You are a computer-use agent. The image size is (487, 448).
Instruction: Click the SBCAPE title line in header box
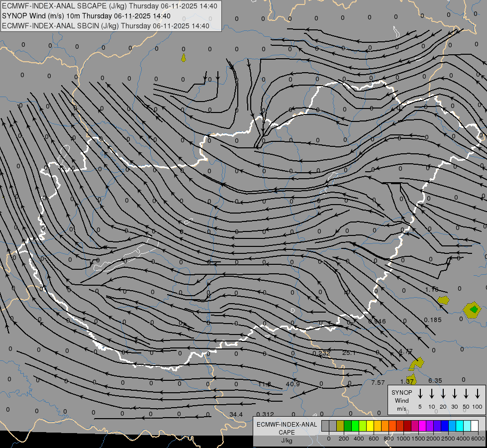coord(109,6)
